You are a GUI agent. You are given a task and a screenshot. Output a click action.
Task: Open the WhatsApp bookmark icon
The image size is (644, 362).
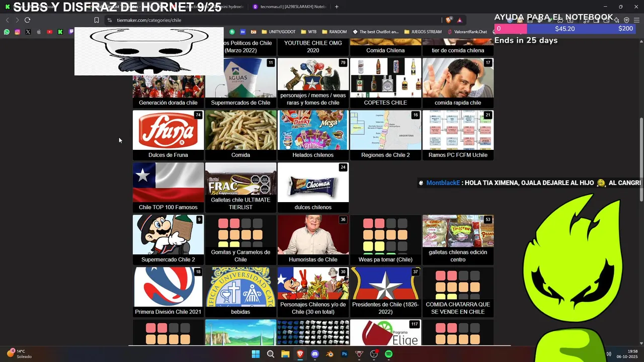[x=7, y=32]
